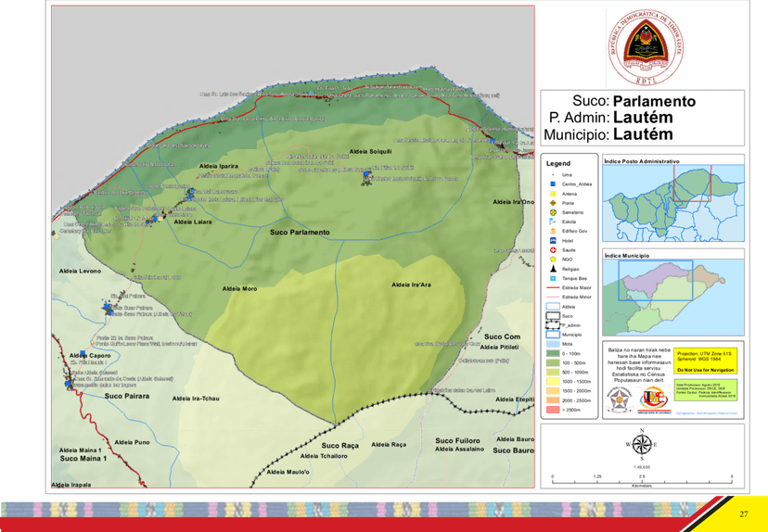Click the blue marker at Aldeia Caporo
The width and height of the screenshot is (768, 532).
(x=83, y=353)
